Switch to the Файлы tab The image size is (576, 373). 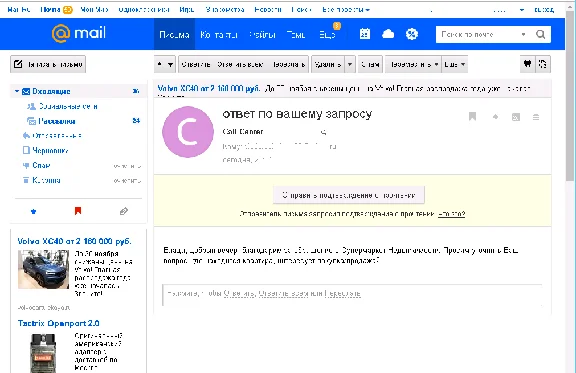point(262,35)
